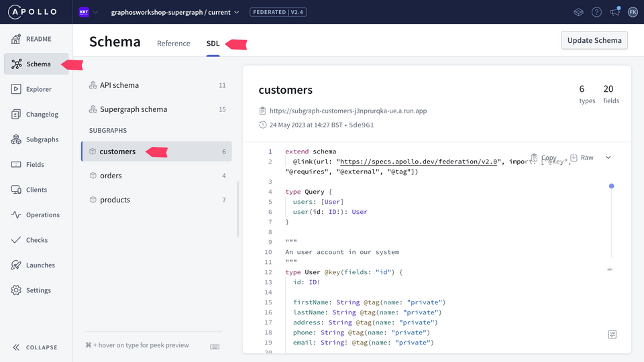Click the subgraph-customers routing URL
This screenshot has height=362, width=644.
tap(348, 111)
